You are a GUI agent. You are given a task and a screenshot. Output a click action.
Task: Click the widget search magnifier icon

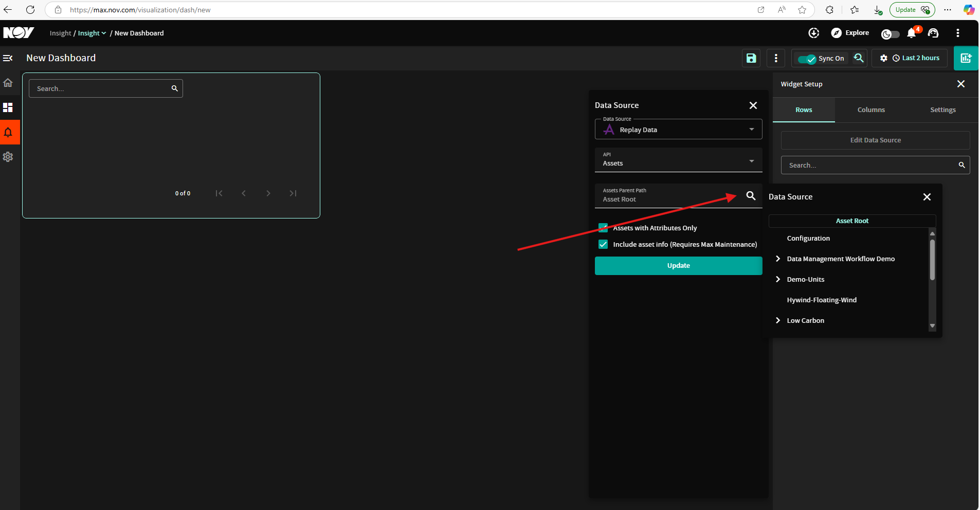tap(174, 88)
